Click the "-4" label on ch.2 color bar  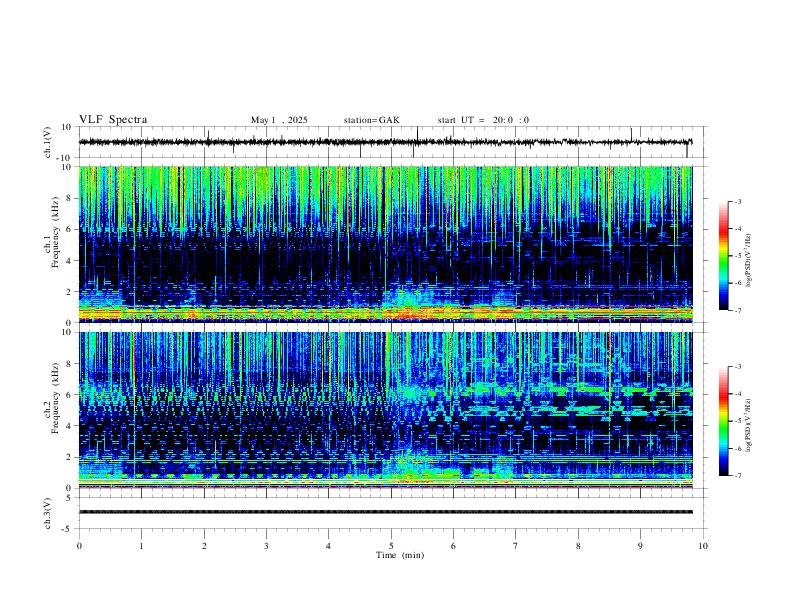737,394
